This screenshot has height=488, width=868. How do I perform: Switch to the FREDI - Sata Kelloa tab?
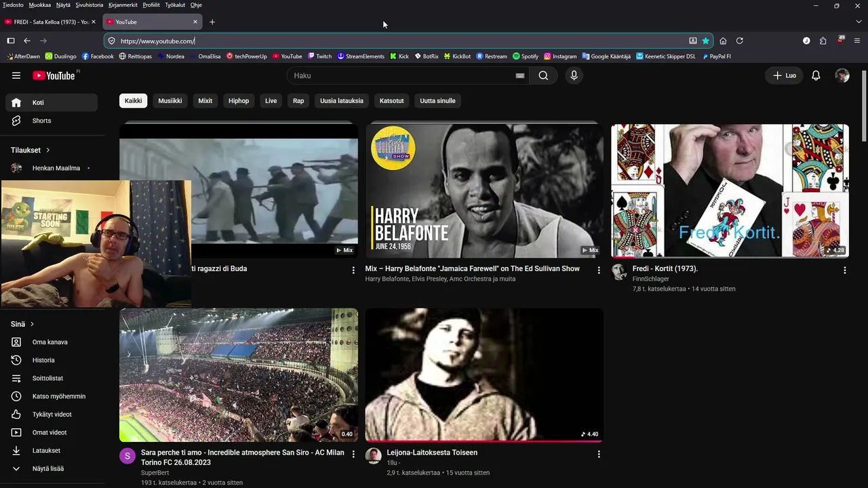tap(51, 22)
